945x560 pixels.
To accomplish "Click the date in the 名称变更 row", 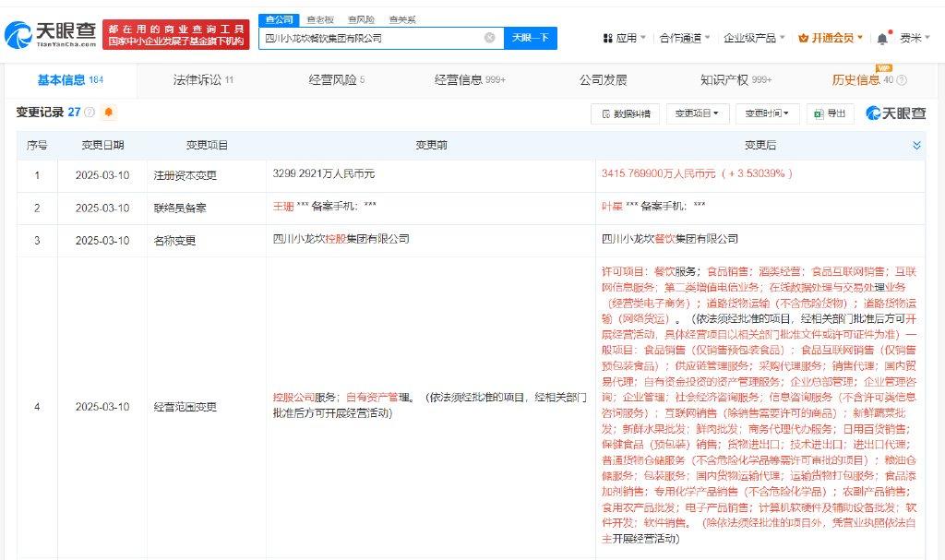I will tap(102, 241).
